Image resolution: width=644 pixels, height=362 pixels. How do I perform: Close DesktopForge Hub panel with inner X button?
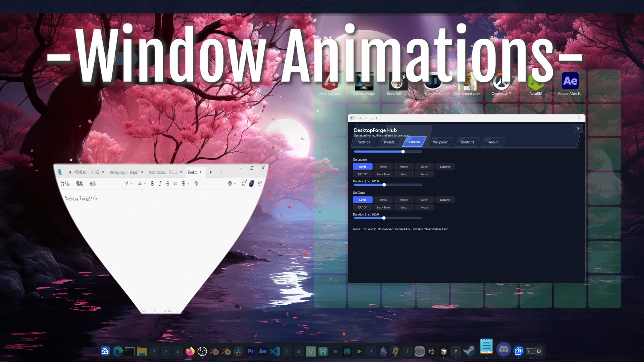click(x=578, y=129)
